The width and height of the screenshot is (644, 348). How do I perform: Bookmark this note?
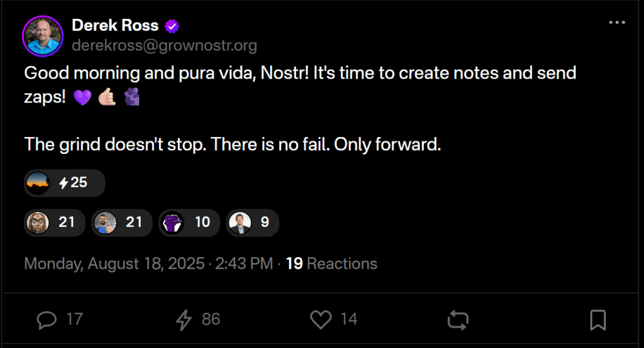click(x=597, y=320)
